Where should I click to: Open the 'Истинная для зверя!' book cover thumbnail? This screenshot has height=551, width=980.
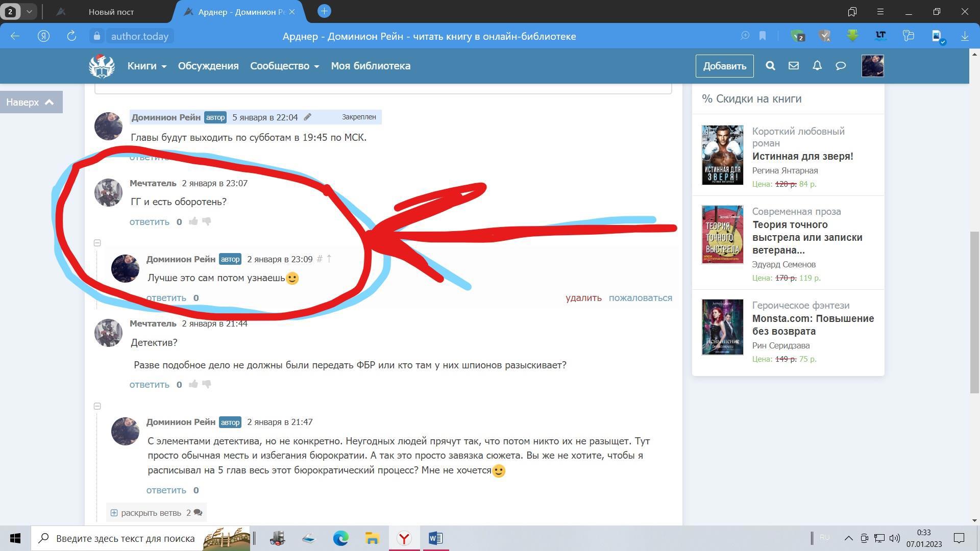[x=722, y=155]
